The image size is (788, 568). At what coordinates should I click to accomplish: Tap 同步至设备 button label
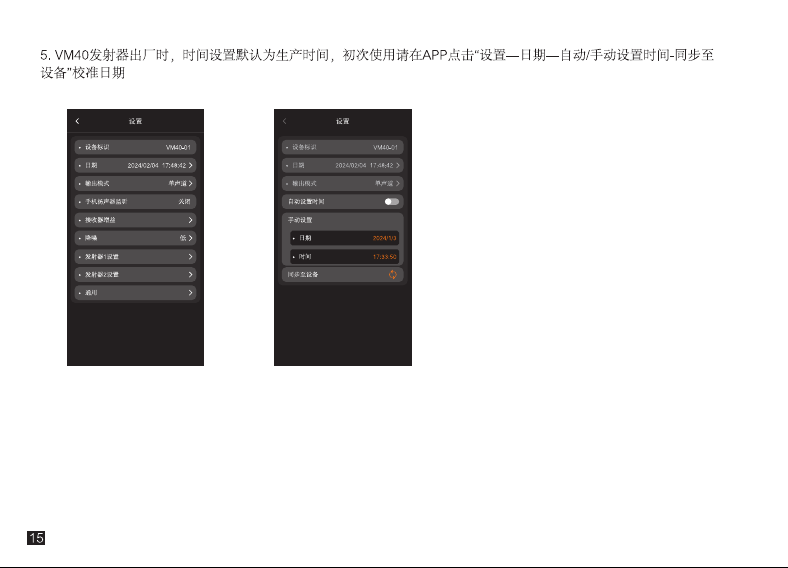click(x=303, y=274)
